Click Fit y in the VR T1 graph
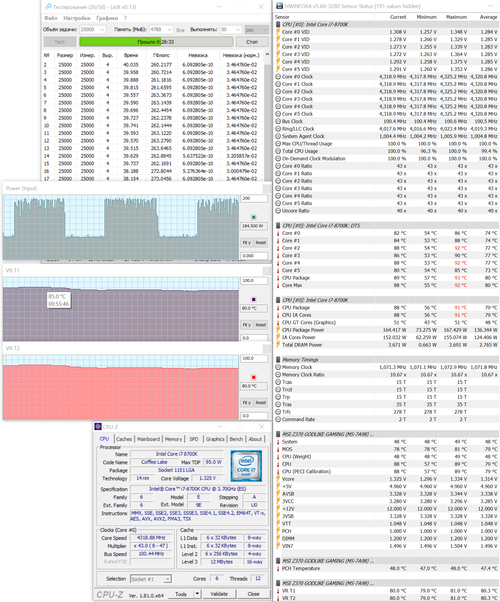This screenshot has height=602, width=500. pos(247,325)
